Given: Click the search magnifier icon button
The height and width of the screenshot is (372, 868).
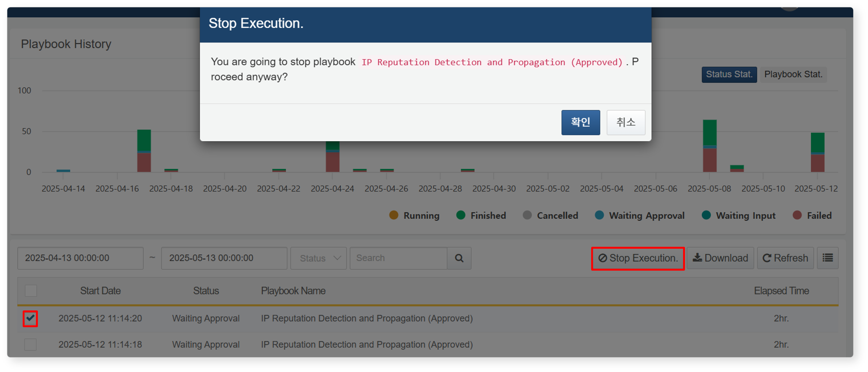Looking at the screenshot, I should click(x=459, y=258).
